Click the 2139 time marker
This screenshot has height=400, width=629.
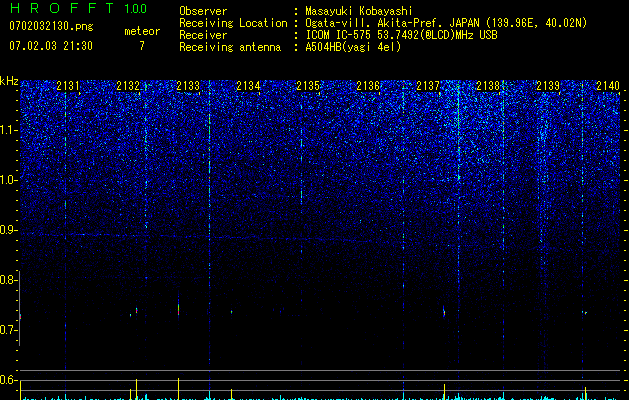pyautogui.click(x=548, y=86)
